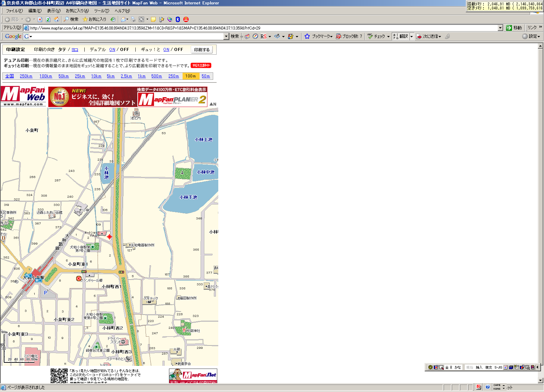Open the Google toolbar settings (設定) menu
The height and width of the screenshot is (392, 544).
coord(531,36)
